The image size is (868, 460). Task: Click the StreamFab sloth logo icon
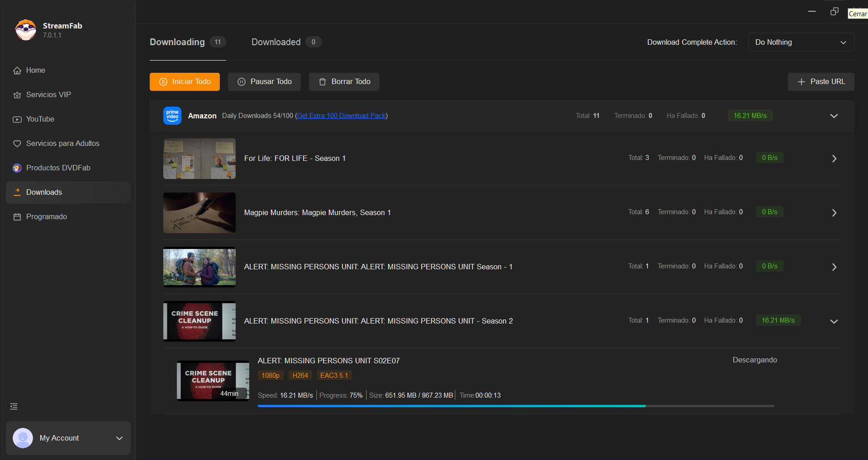[x=26, y=30]
